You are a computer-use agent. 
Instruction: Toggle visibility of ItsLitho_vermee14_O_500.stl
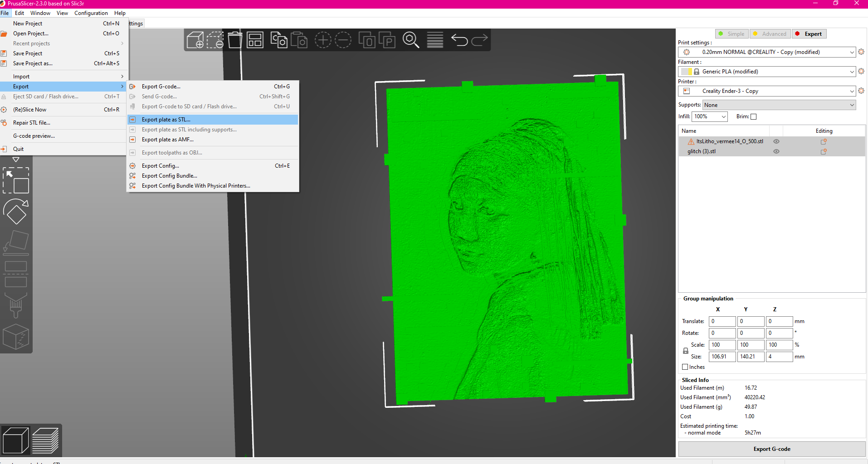click(776, 141)
